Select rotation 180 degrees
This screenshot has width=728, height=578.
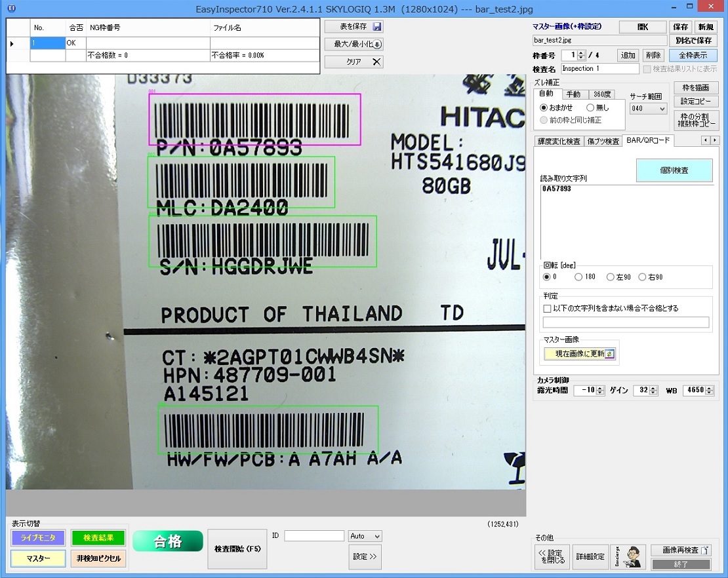[x=578, y=277]
